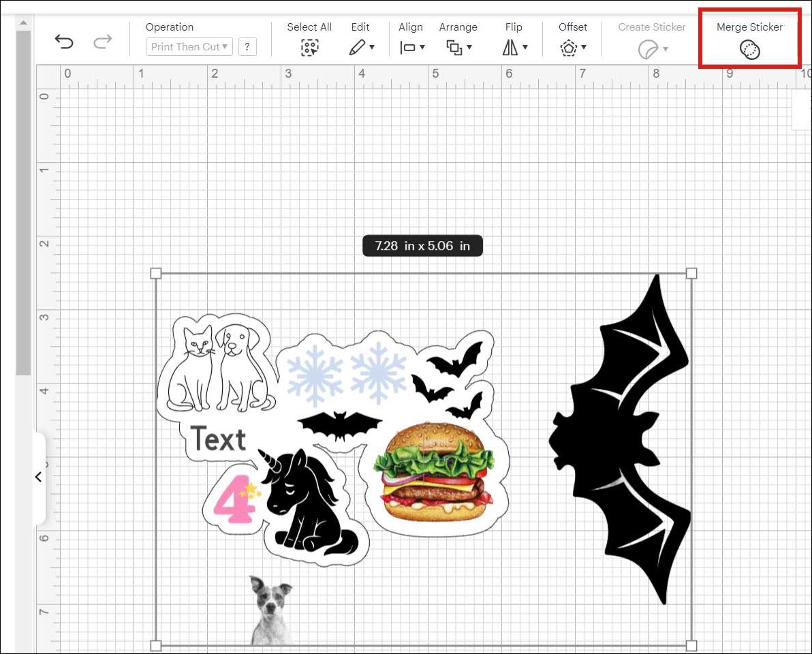Click the Undo icon
The height and width of the screenshot is (654, 812).
pyautogui.click(x=65, y=42)
